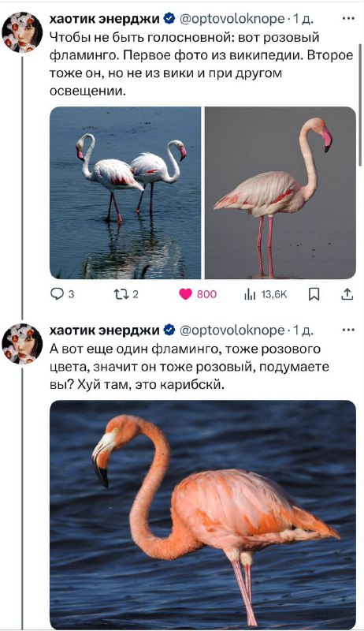Like the first tweet with 800 likes
This screenshot has width=364, height=631.
click(x=185, y=294)
